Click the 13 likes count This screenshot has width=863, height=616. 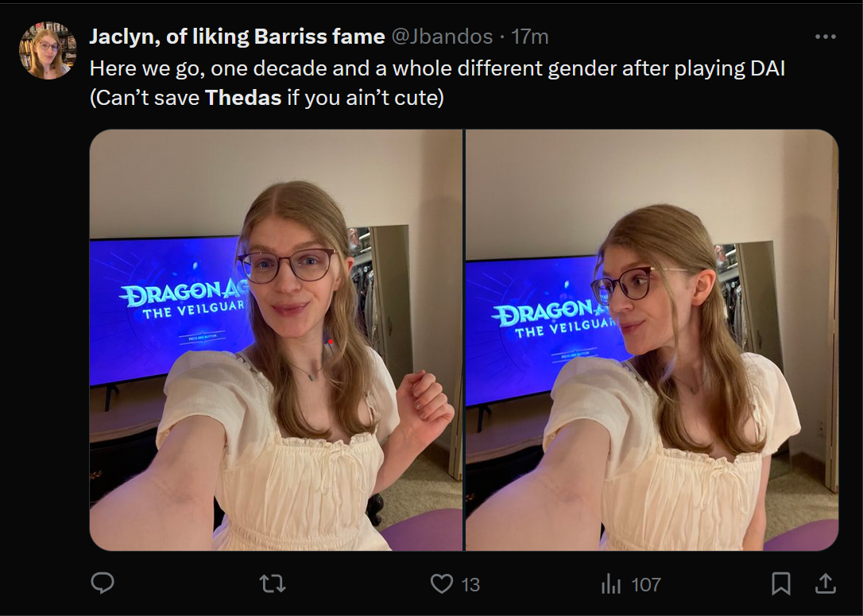tap(470, 585)
